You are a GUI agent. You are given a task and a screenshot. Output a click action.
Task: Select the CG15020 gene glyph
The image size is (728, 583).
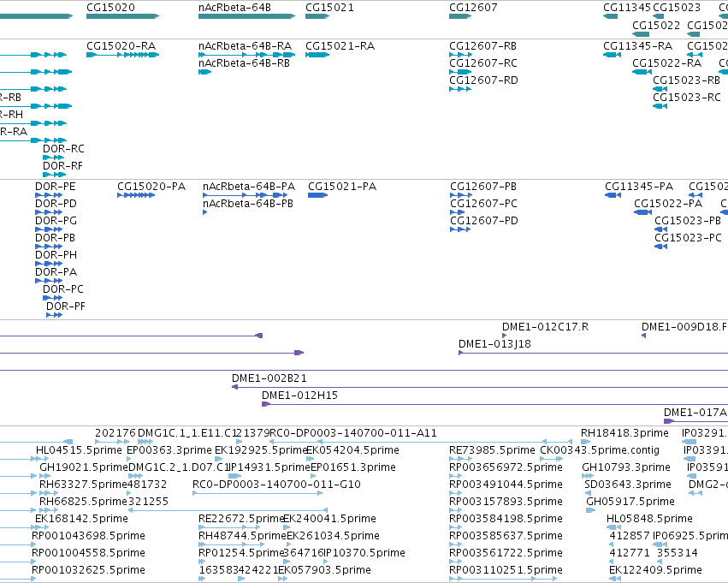122,16
